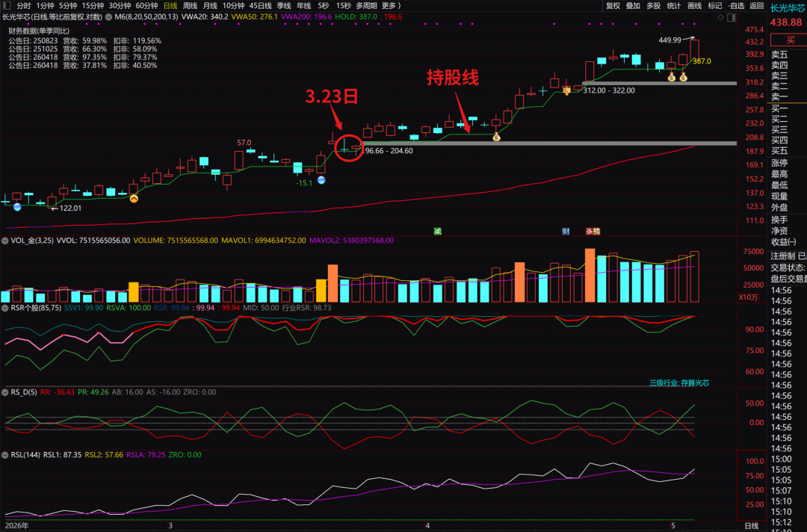Switch to 分时 intraday view

pos(24,6)
